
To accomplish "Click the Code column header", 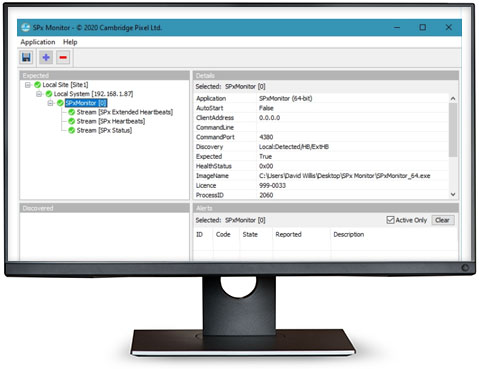I will point(223,235).
